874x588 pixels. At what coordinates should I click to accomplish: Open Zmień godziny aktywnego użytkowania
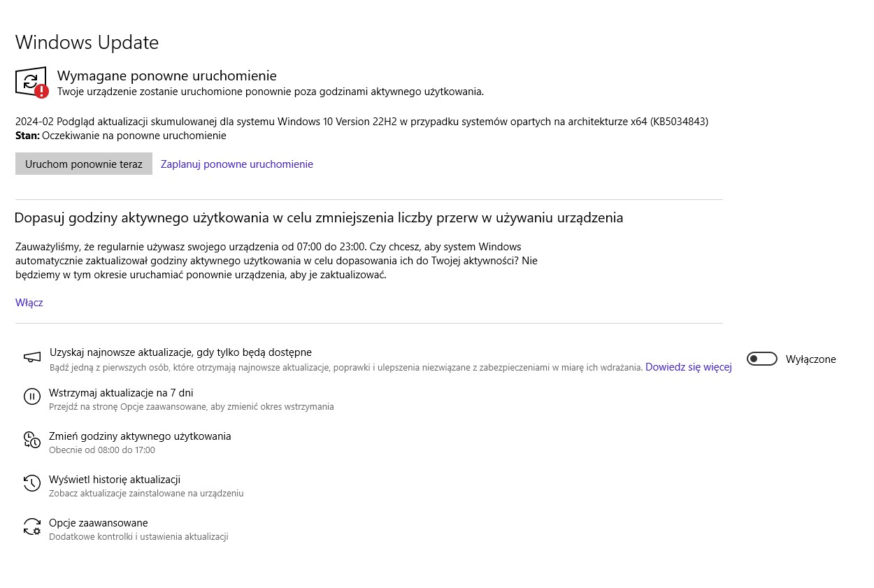tap(140, 436)
